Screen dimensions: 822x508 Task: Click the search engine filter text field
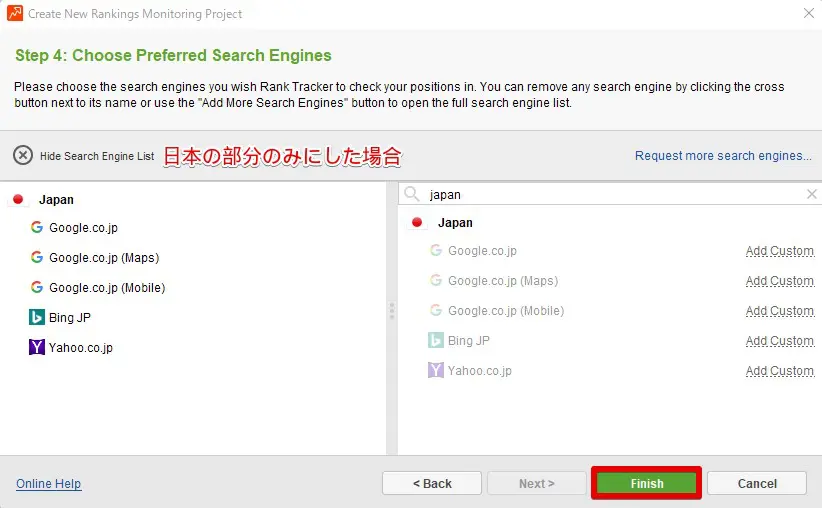[x=610, y=194]
